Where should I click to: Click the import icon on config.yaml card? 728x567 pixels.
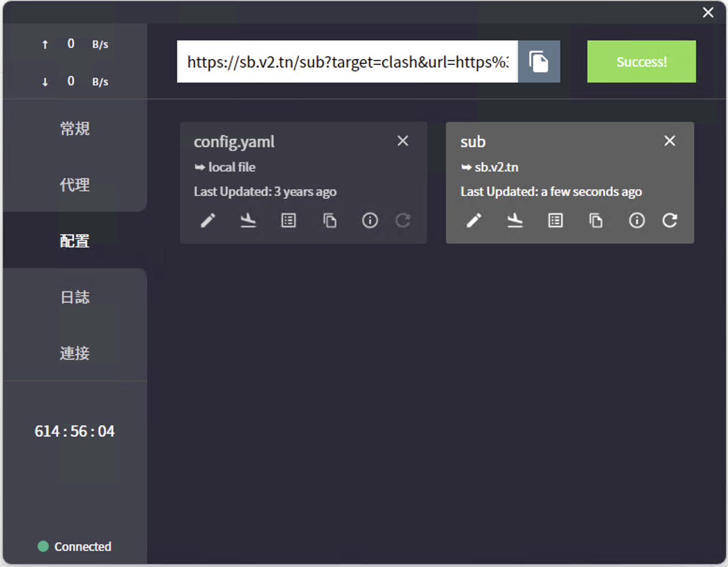pyautogui.click(x=248, y=220)
